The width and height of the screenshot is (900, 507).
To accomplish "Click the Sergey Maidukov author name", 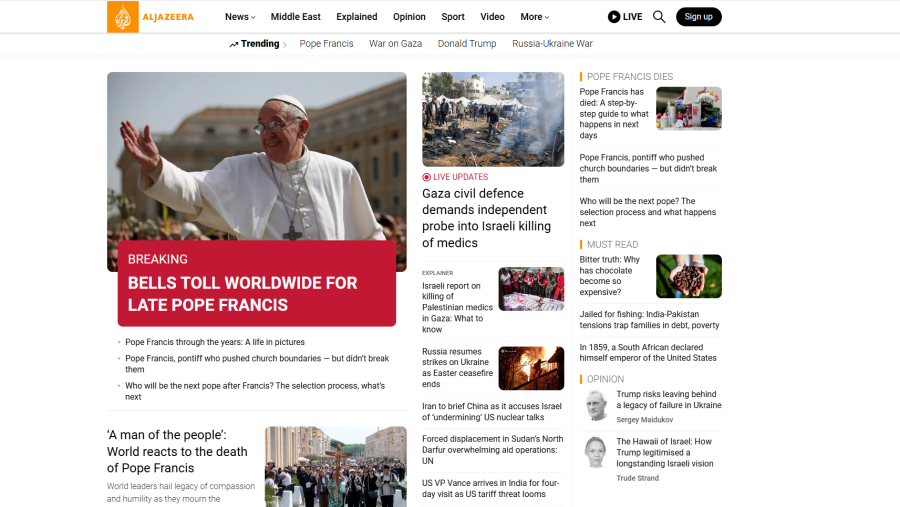I will click(x=645, y=420).
